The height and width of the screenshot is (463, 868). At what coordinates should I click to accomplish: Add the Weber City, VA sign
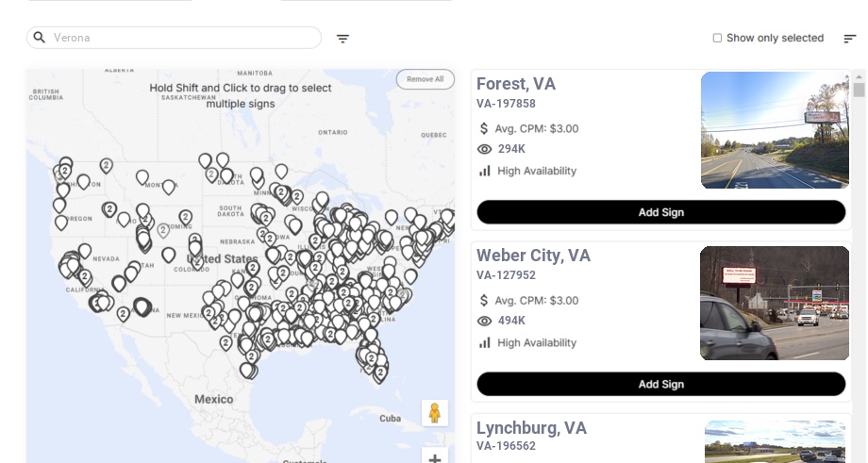coord(660,384)
